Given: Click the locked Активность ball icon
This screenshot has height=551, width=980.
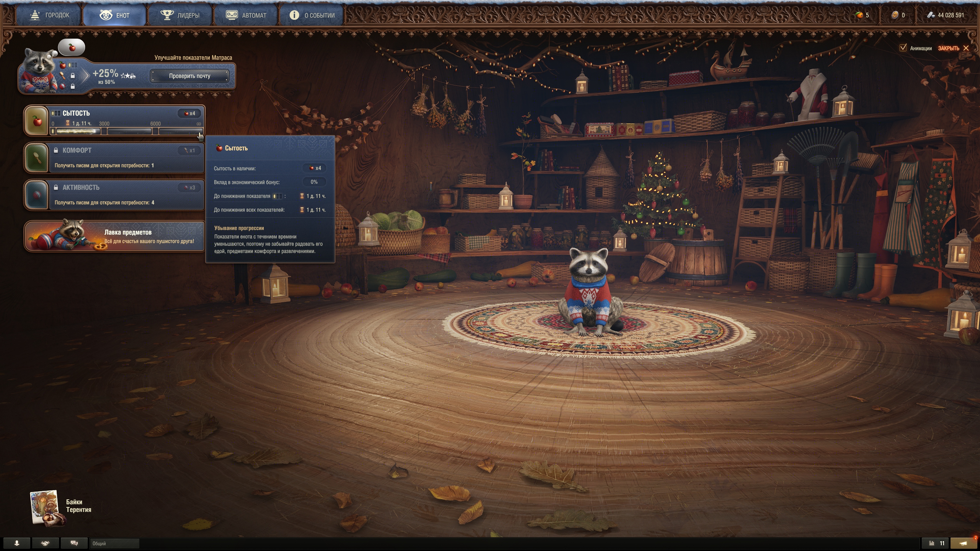Looking at the screenshot, I should click(x=37, y=195).
